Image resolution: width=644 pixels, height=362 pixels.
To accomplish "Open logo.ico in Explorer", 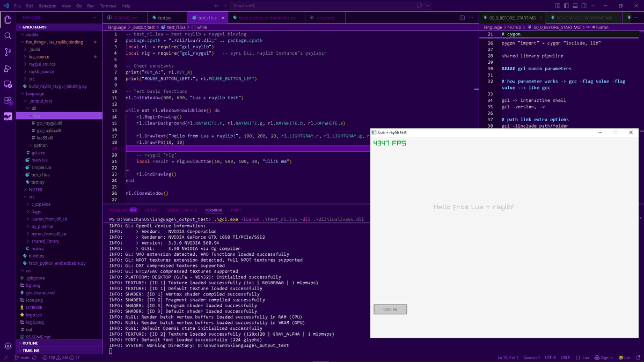I will point(59,315).
